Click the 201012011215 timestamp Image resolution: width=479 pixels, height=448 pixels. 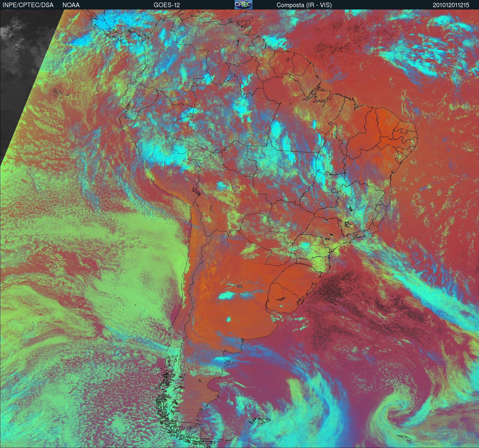451,5
